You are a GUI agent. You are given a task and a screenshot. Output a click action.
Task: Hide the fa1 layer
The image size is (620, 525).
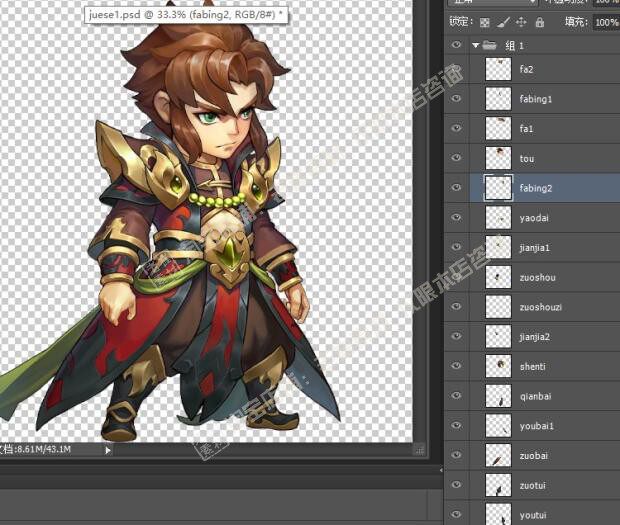pyautogui.click(x=456, y=128)
